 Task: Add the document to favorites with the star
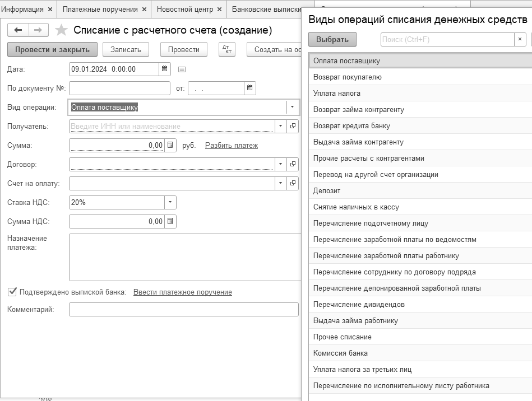click(x=61, y=30)
